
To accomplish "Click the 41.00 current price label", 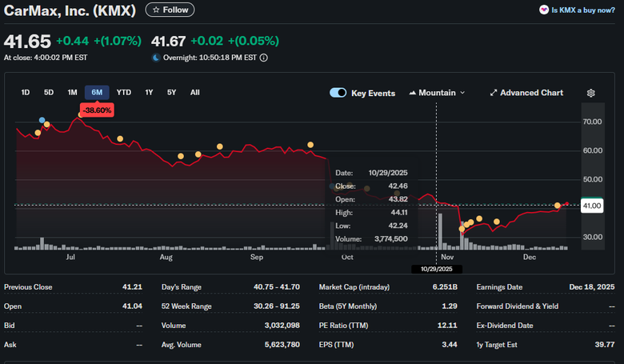I will (x=592, y=206).
